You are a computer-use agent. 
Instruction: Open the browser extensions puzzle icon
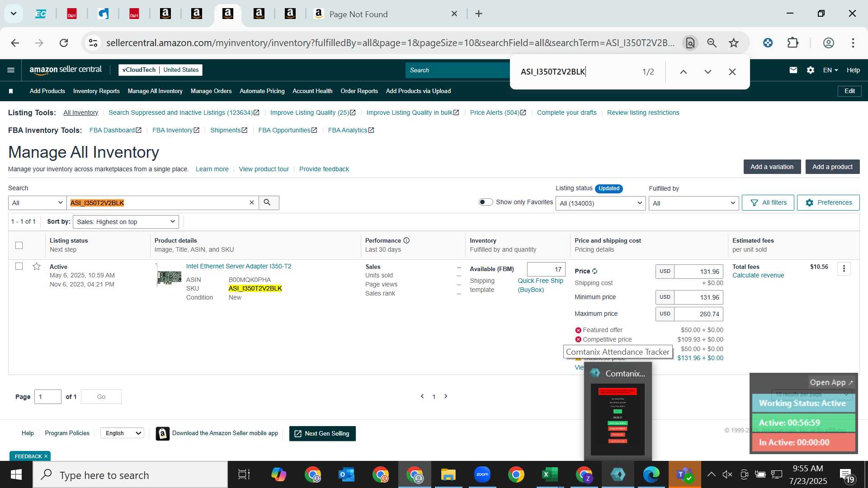(793, 43)
